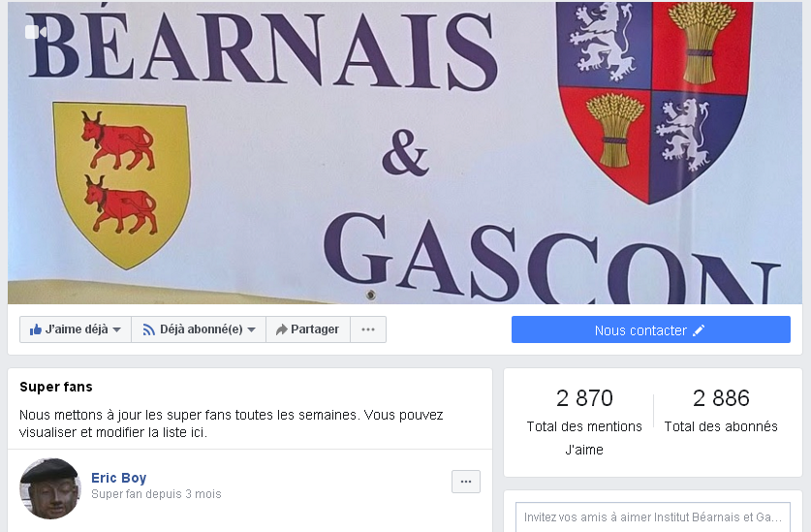Open the 2 870 total likes count
The height and width of the screenshot is (532, 811).
point(584,398)
